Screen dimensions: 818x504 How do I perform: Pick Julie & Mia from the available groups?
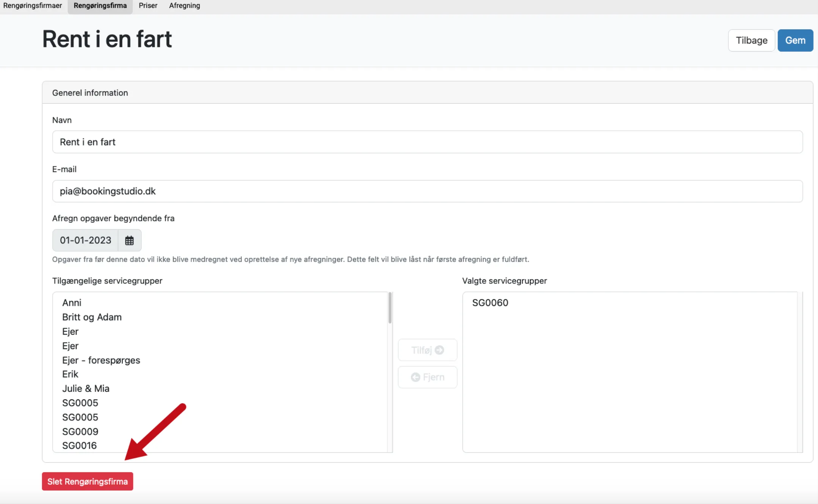point(86,388)
